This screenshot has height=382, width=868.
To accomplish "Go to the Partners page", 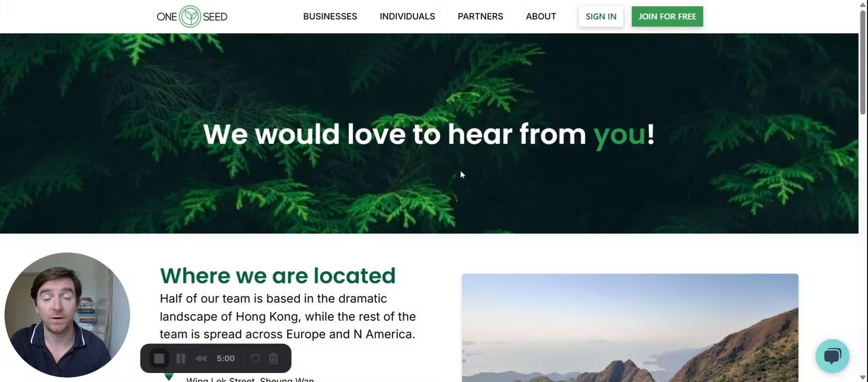I will tap(480, 16).
